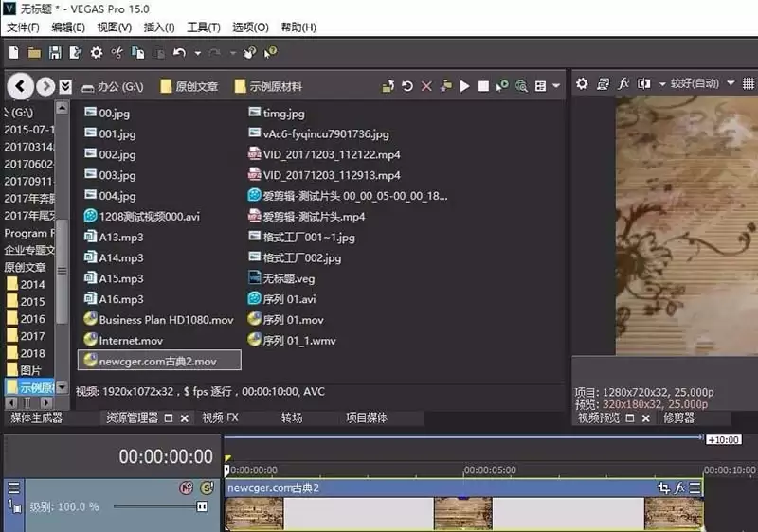
Task: Click the red delete X in explorer
Action: coord(426,86)
